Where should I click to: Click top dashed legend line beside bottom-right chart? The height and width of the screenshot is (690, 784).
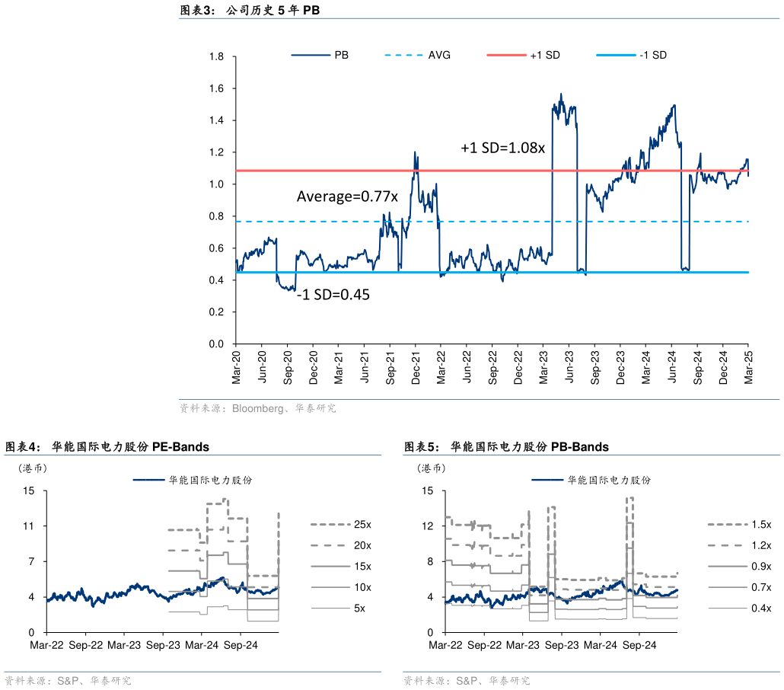[x=727, y=524]
